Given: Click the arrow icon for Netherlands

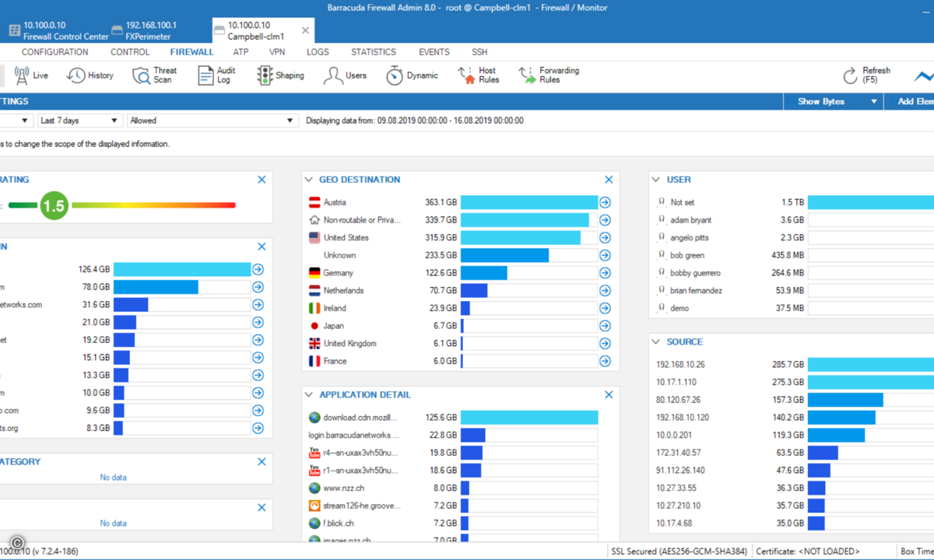Looking at the screenshot, I should (x=605, y=291).
